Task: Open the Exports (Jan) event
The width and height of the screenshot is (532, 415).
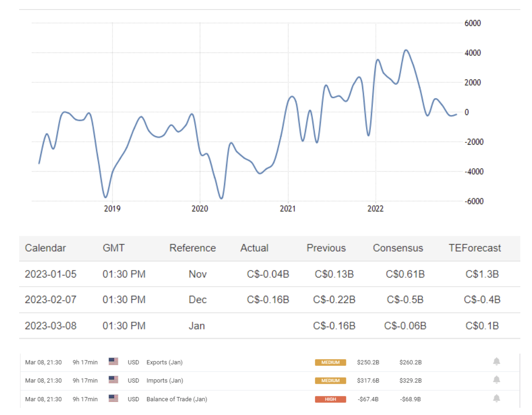Action: point(164,362)
